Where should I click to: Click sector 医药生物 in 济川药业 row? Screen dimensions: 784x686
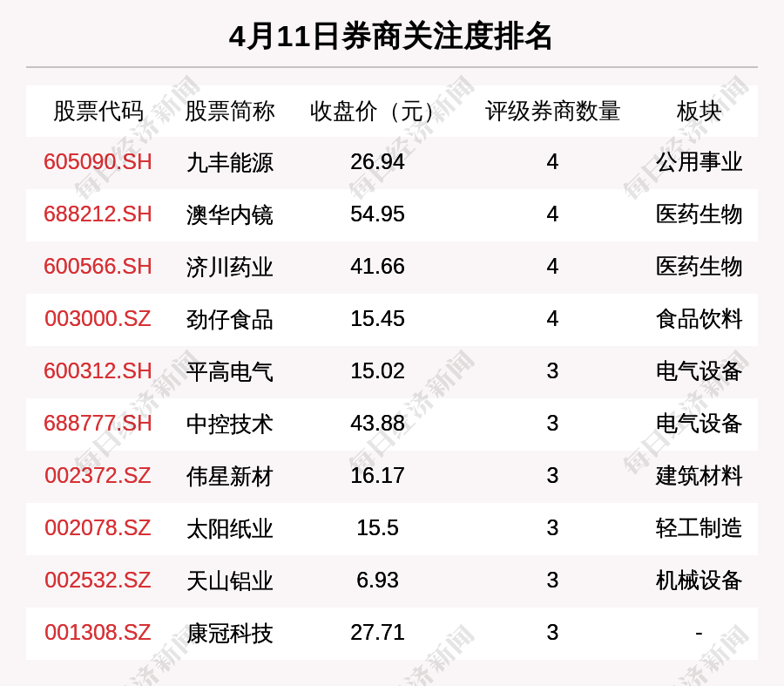pyautogui.click(x=699, y=267)
